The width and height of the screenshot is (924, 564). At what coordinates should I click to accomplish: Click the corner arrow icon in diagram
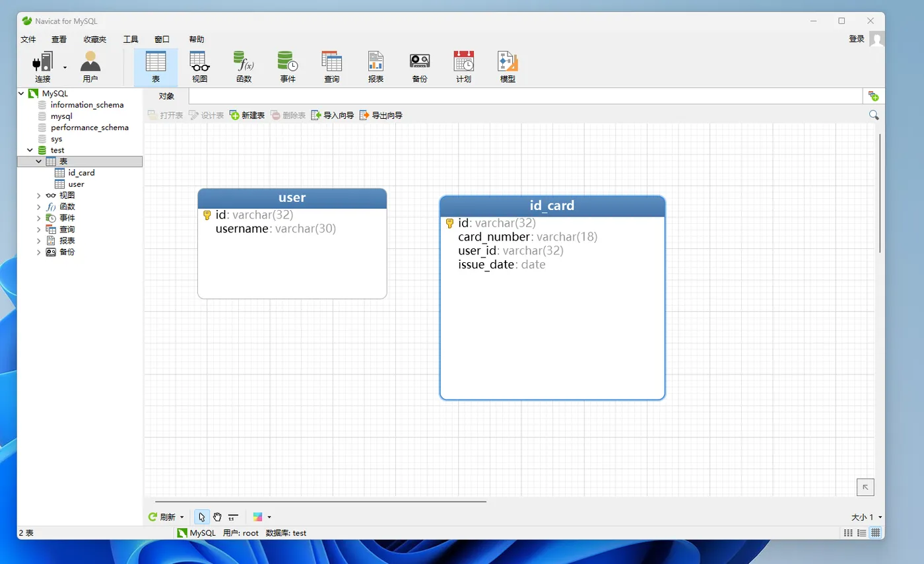coord(865,487)
